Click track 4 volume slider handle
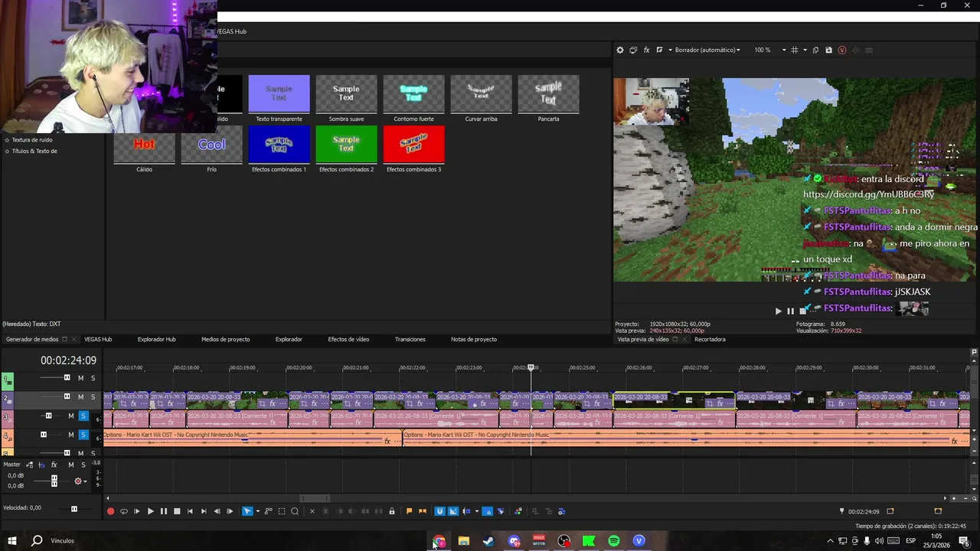The image size is (980, 551). click(x=44, y=435)
